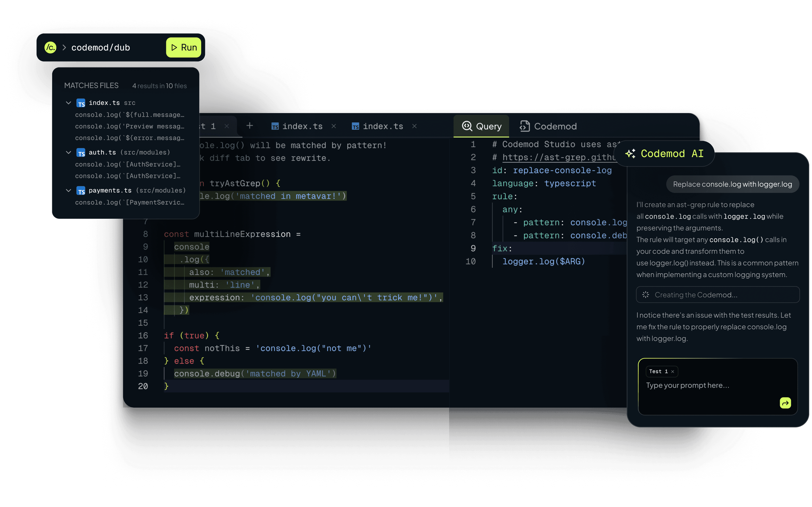Remove the Test 1 chip
Image resolution: width=812 pixels, height=507 pixels.
pyautogui.click(x=672, y=372)
